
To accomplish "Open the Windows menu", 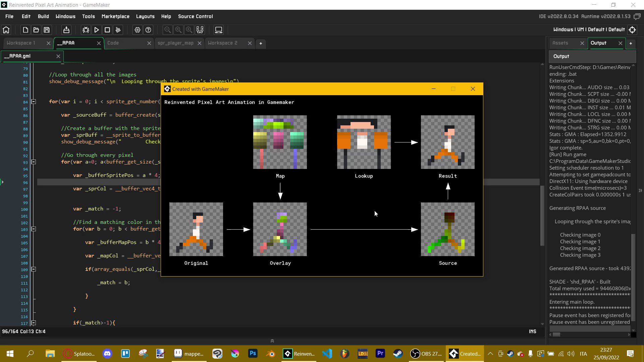I will pos(65,16).
